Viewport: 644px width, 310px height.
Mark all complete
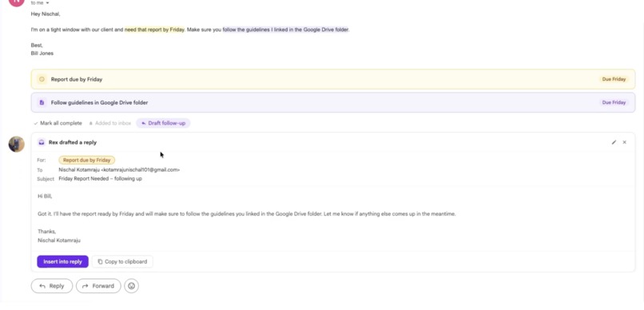tap(58, 123)
